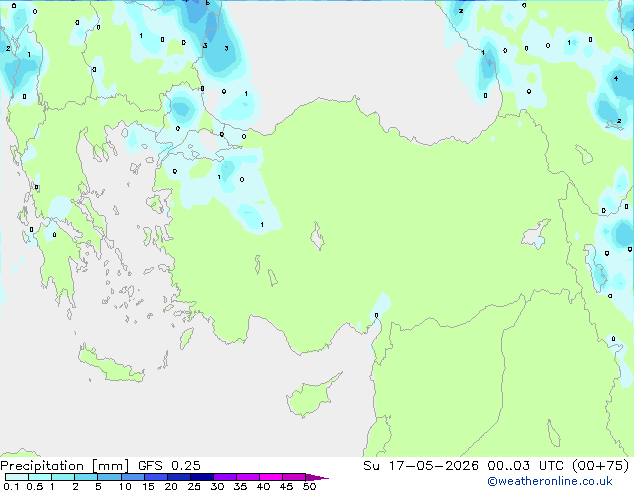Open the weatheronline.co.uk copyright link
This screenshot has width=634, height=490.
pos(549,481)
